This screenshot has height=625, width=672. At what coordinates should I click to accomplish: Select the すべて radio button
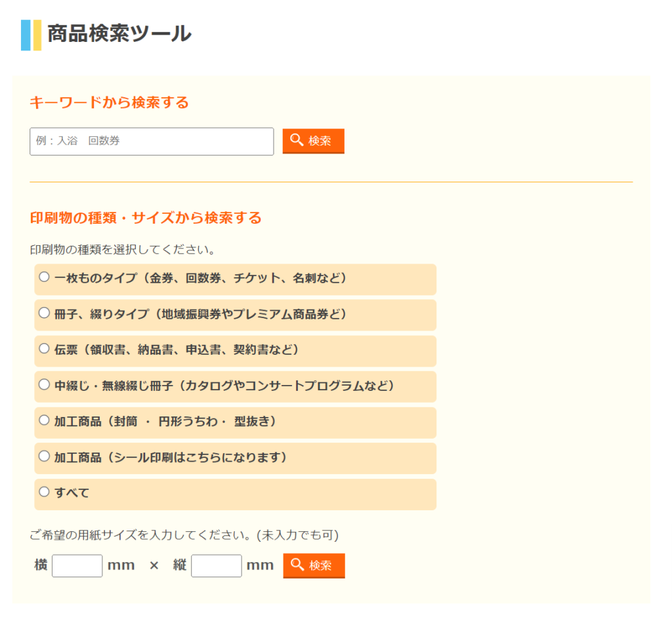pyautogui.click(x=44, y=491)
